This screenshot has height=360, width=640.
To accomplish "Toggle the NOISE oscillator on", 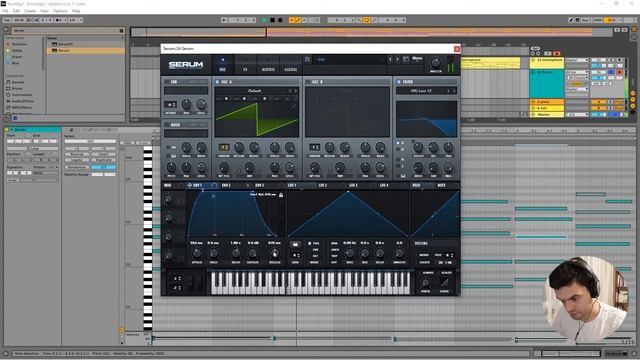I will click(x=167, y=124).
